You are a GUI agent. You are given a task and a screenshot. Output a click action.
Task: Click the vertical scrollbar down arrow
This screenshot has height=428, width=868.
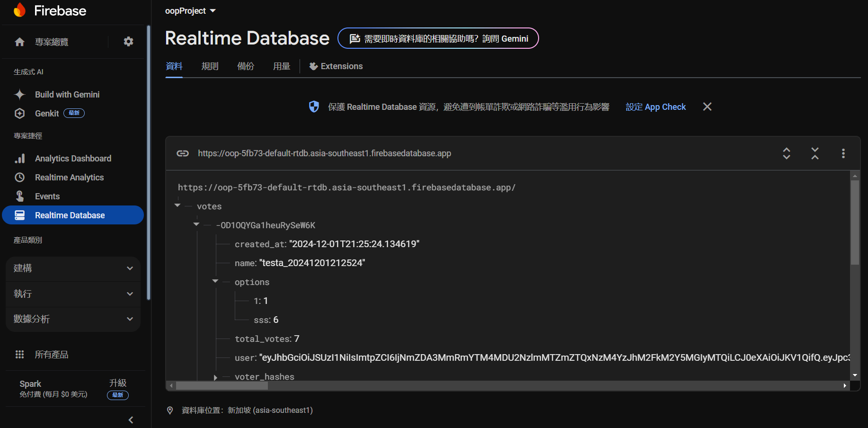(855, 375)
